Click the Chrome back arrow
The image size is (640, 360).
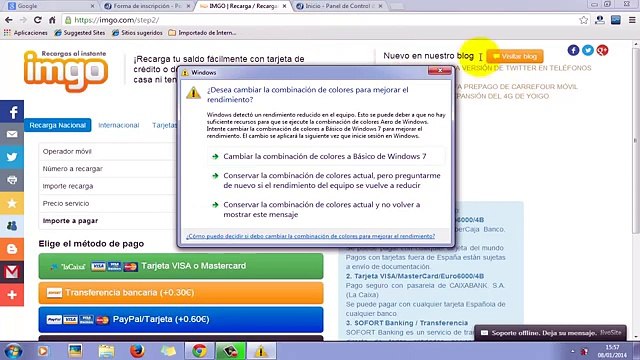9,20
